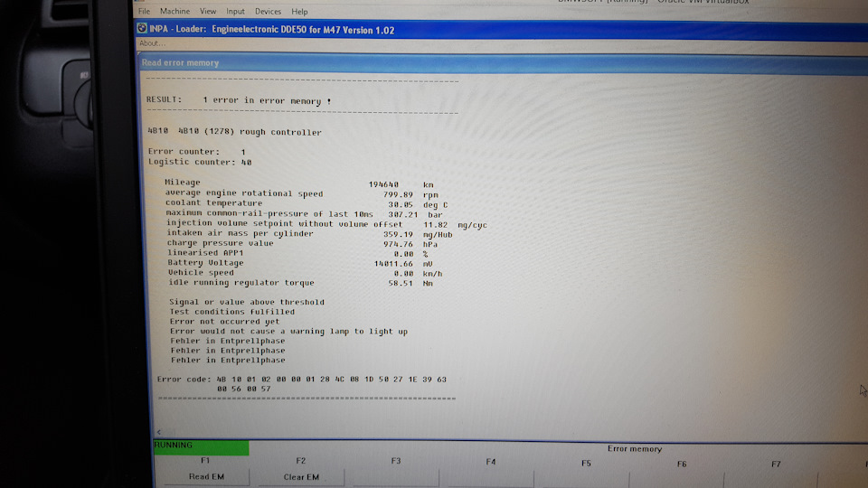868x488 pixels.
Task: Click the charge pressure value row
Action: tap(302, 243)
